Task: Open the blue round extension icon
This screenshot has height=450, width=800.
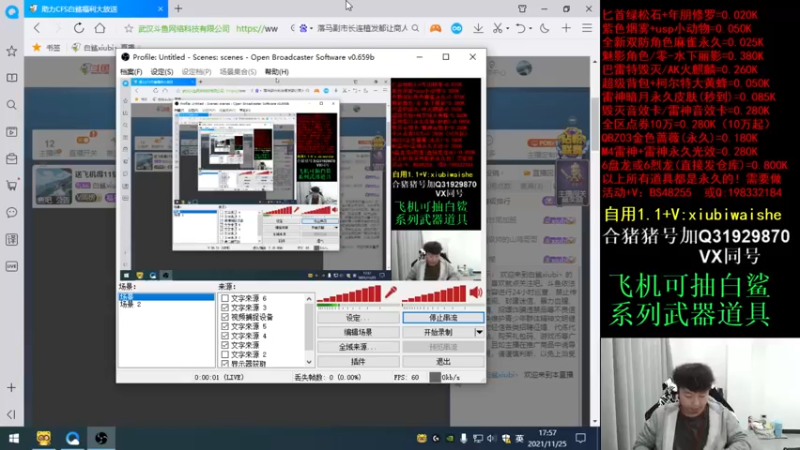Action: tap(457, 29)
